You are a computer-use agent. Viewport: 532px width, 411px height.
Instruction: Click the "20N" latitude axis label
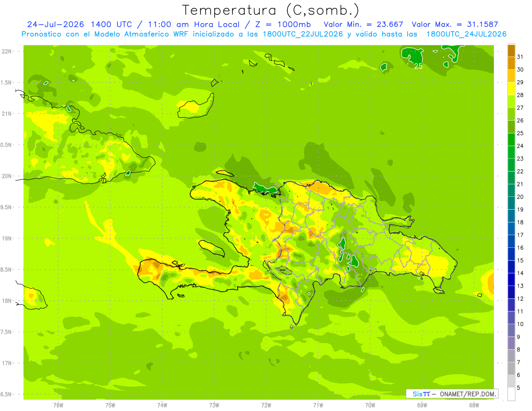click(7, 176)
